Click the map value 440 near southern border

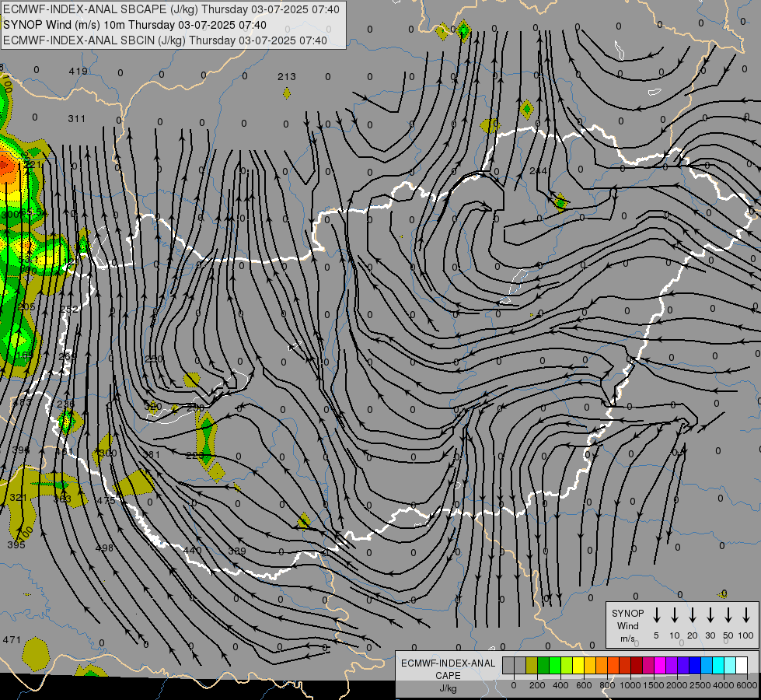pos(193,551)
